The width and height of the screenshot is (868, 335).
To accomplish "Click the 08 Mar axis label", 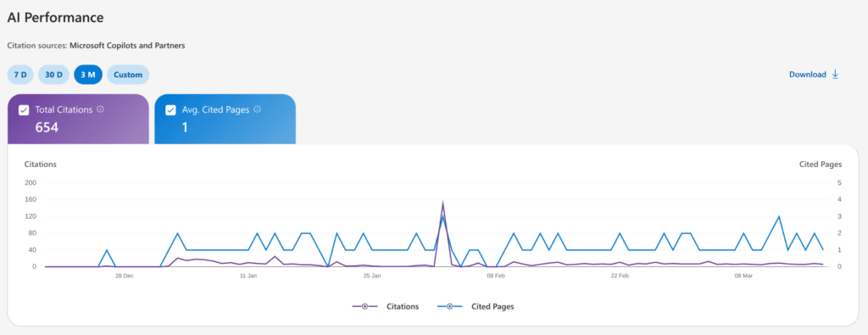I will tap(743, 275).
